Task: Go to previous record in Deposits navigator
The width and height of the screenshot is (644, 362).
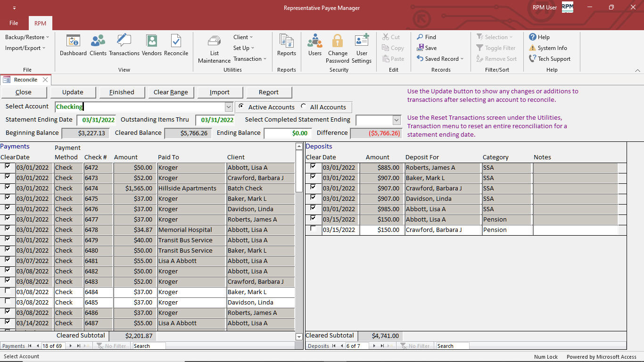Action: [x=341, y=346]
